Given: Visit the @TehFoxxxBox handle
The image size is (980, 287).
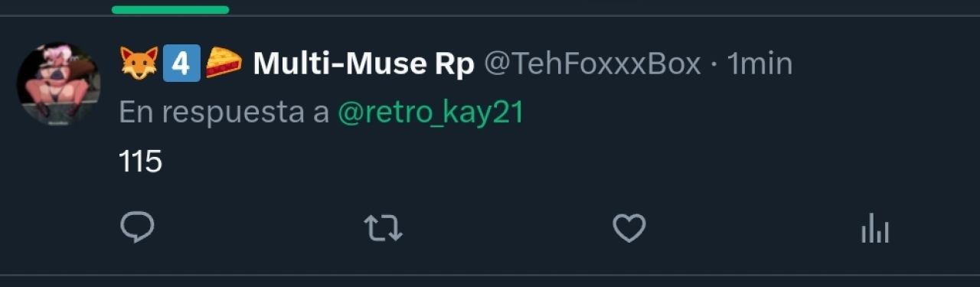Looking at the screenshot, I should [x=592, y=65].
